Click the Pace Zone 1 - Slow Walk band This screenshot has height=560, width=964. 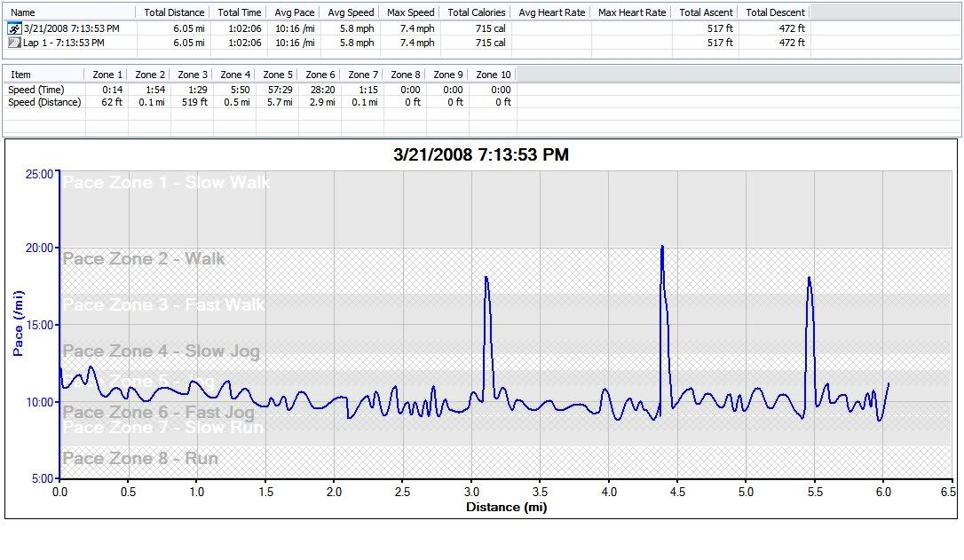166,183
